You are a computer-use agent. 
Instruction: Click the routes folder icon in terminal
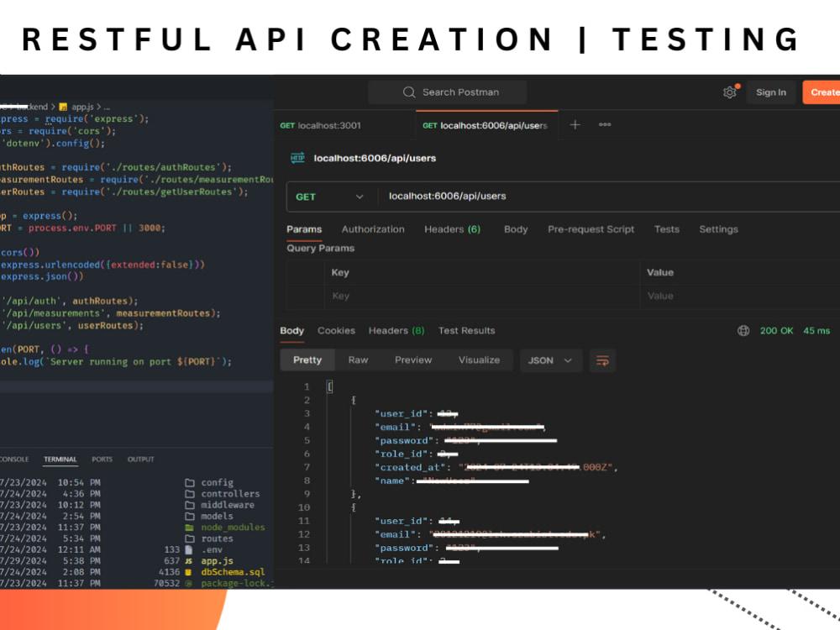[190, 538]
